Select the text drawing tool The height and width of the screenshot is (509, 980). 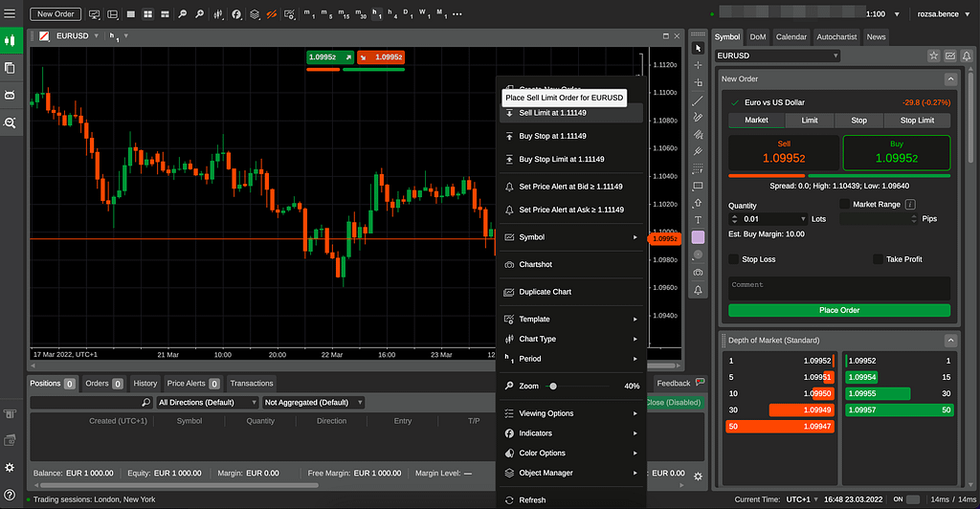coord(698,219)
